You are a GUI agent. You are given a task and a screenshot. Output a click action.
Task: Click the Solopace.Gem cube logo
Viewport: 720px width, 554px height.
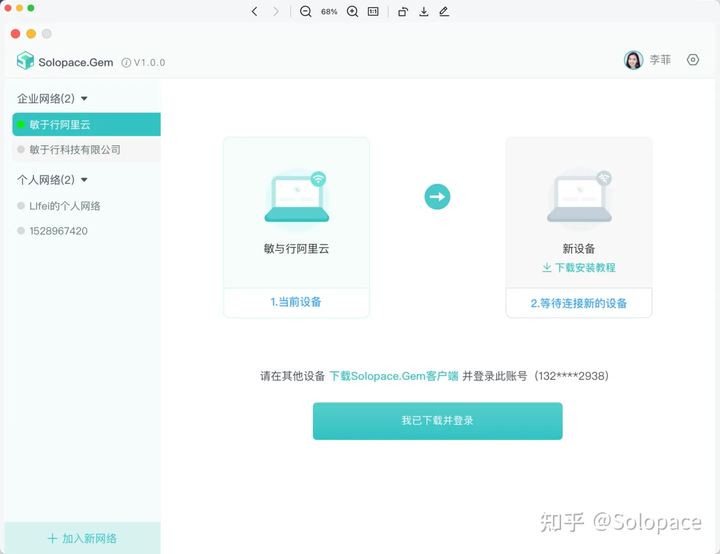pyautogui.click(x=25, y=61)
